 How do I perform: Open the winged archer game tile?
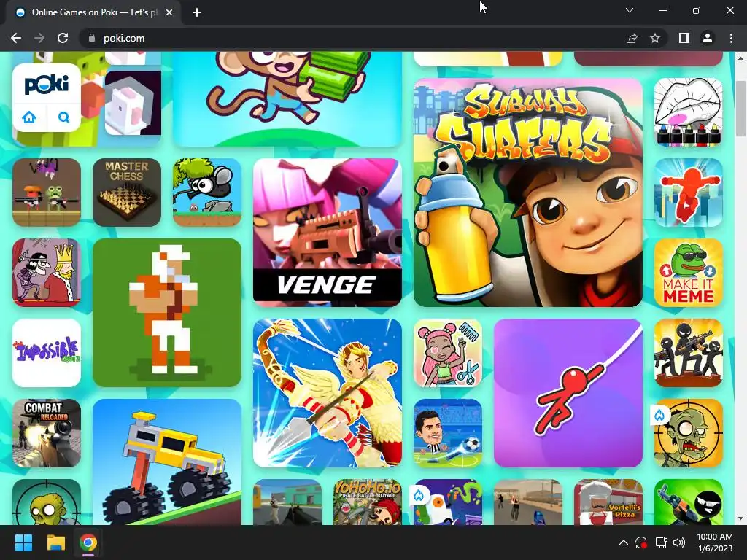click(x=328, y=393)
